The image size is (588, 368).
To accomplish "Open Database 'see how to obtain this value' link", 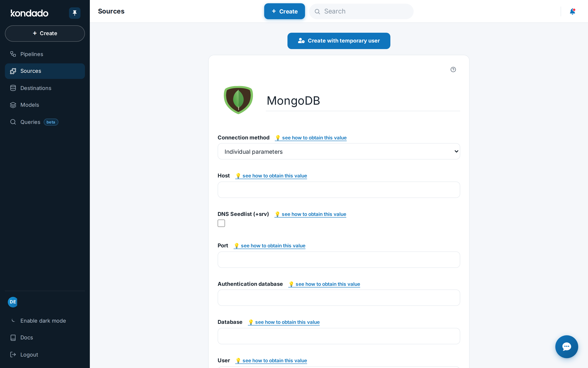I will 284,322.
